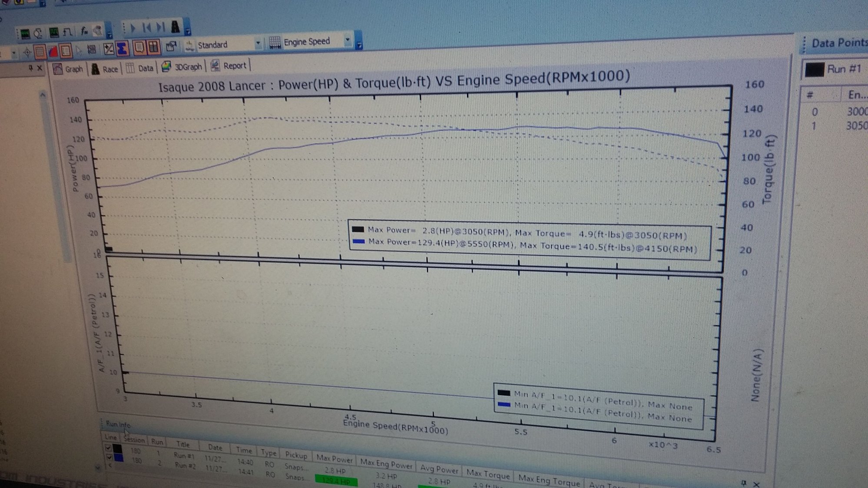
Task: Click the fx function icon in toolbar
Action: (x=84, y=31)
